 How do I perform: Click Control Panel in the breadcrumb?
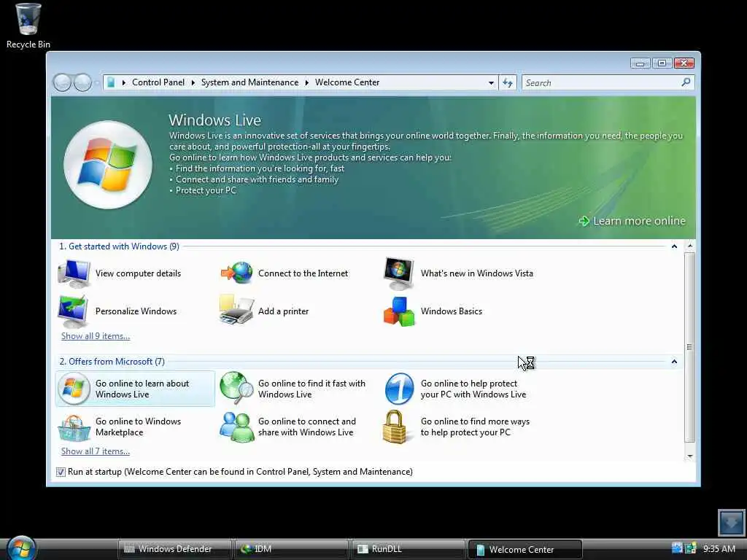(158, 82)
